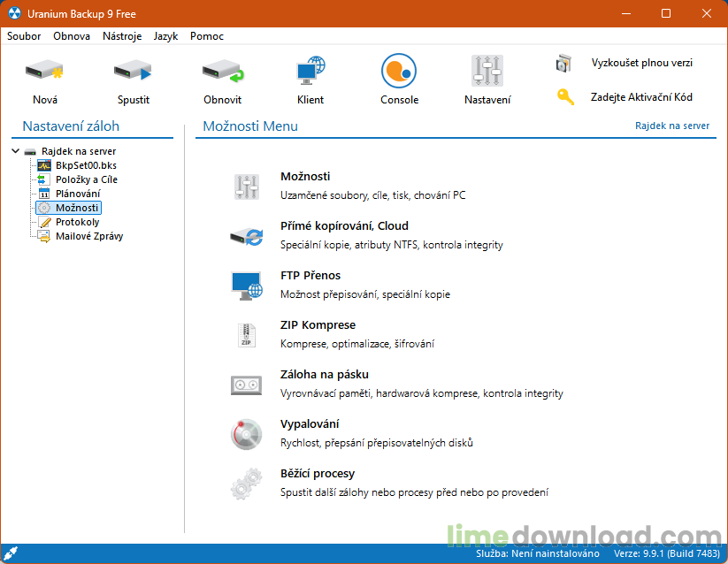The height and width of the screenshot is (564, 728).
Task: Click 'Služba: Není nainstalováno' status text
Action: pos(537,553)
